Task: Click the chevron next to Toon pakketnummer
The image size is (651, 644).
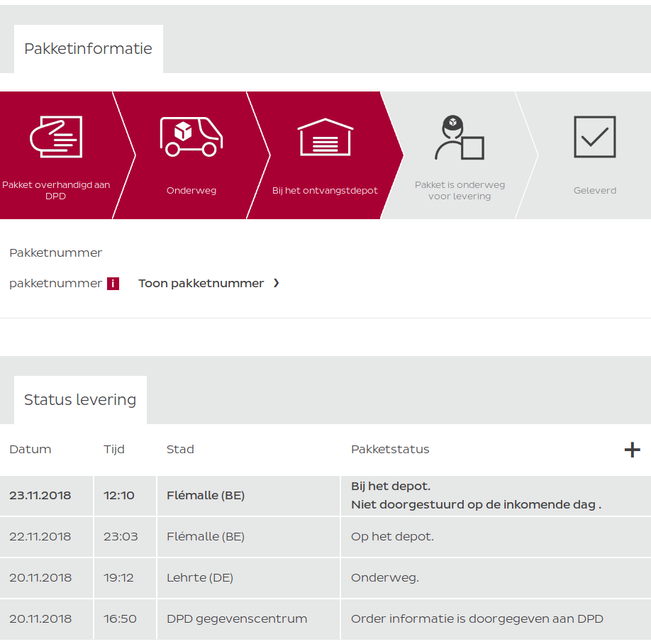Action: pyautogui.click(x=277, y=283)
